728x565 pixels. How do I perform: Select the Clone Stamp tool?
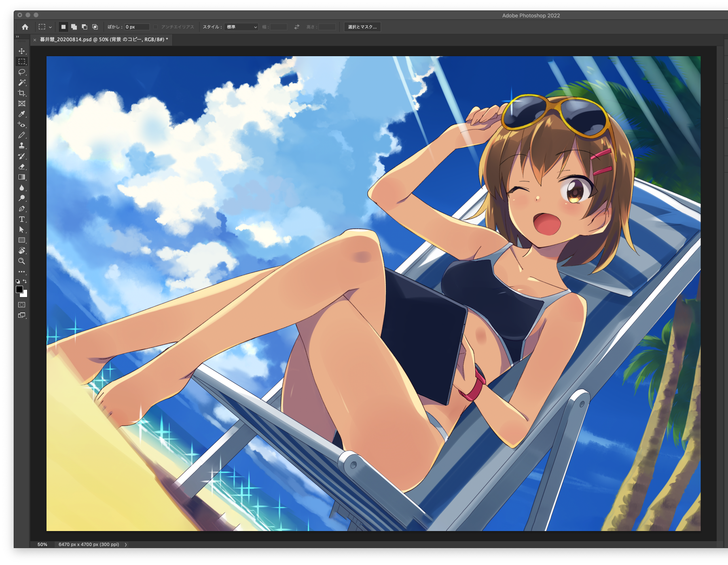(22, 146)
